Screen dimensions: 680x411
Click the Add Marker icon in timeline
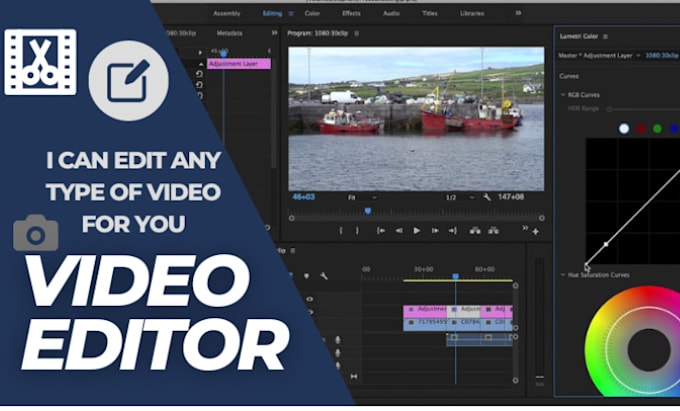coord(306,276)
